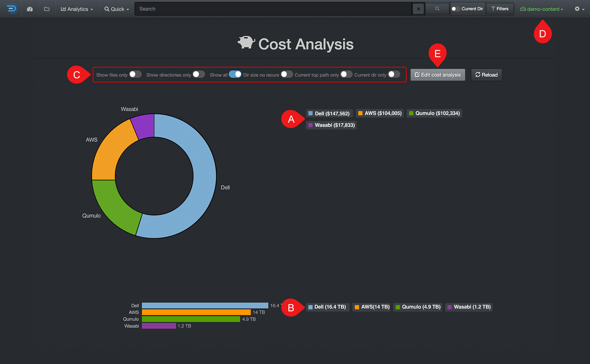Screen dimensions: 590x364
Task: Enable the Show files only toggle
Action: point(135,74)
